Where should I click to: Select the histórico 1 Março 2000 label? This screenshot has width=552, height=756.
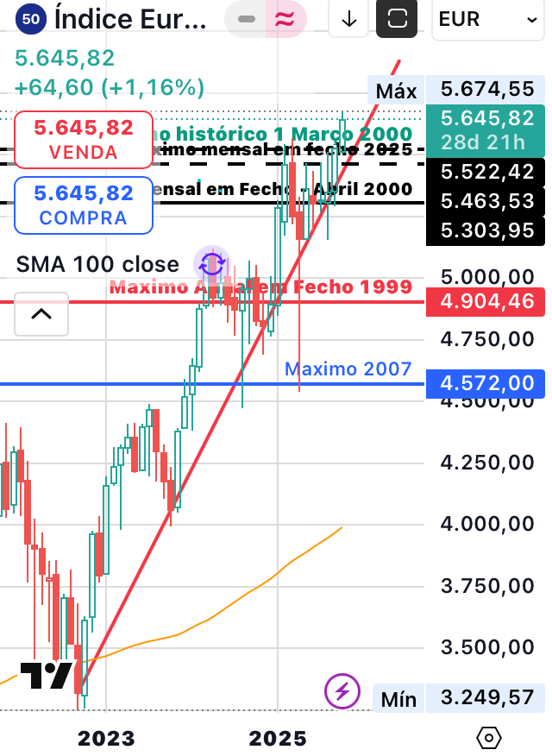coord(283,134)
